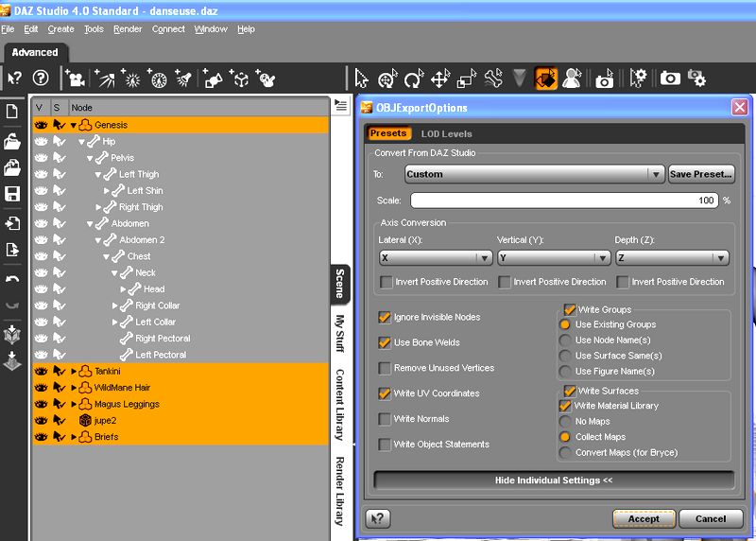Viewport: 756px width, 541px height.
Task: Click Hide Individual Settings button
Action: point(554,480)
